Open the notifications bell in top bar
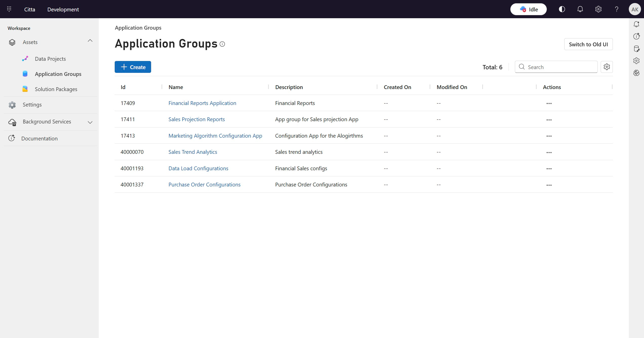 tap(580, 9)
